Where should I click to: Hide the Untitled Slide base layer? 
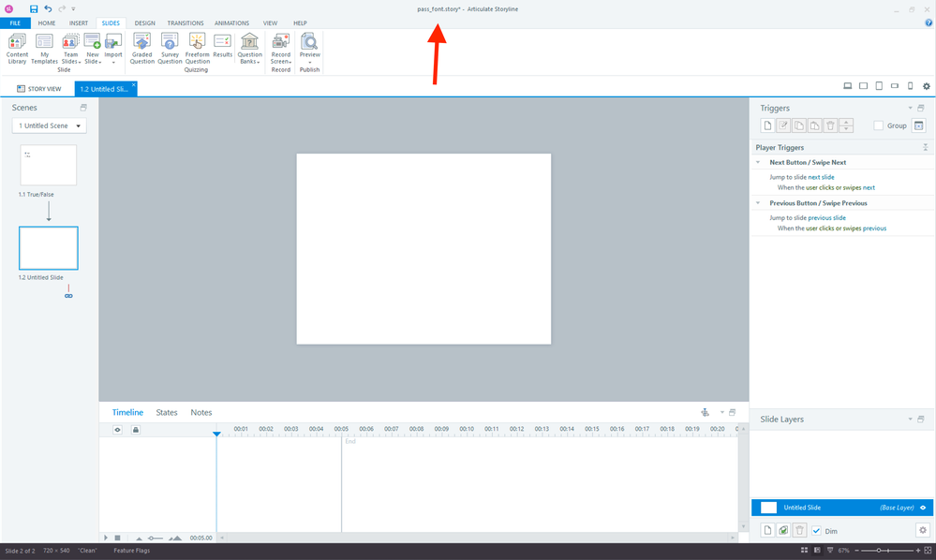click(923, 508)
